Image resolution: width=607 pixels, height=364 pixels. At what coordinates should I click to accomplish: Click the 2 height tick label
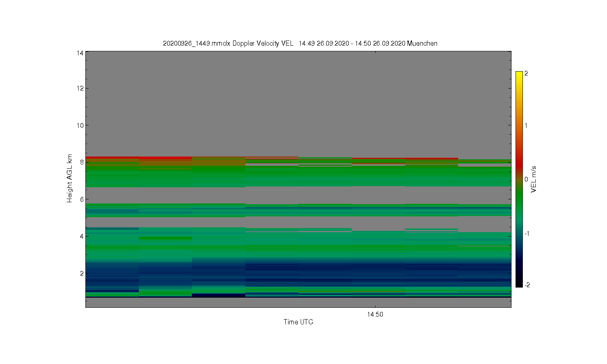82,273
